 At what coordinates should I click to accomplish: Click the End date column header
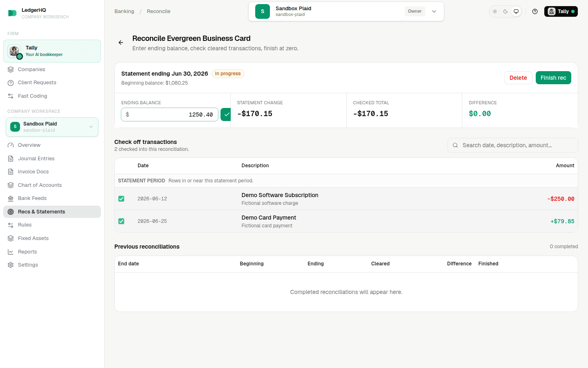pyautogui.click(x=128, y=264)
